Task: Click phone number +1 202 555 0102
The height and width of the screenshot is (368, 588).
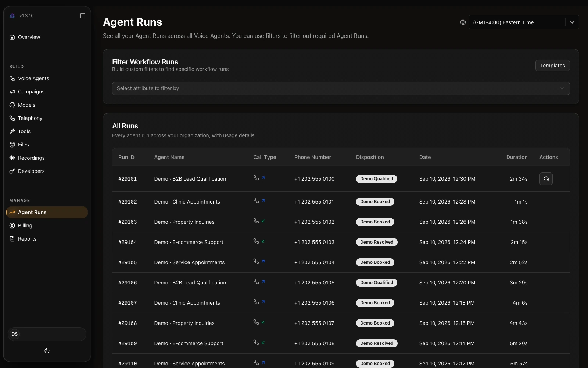Action: tap(315, 222)
